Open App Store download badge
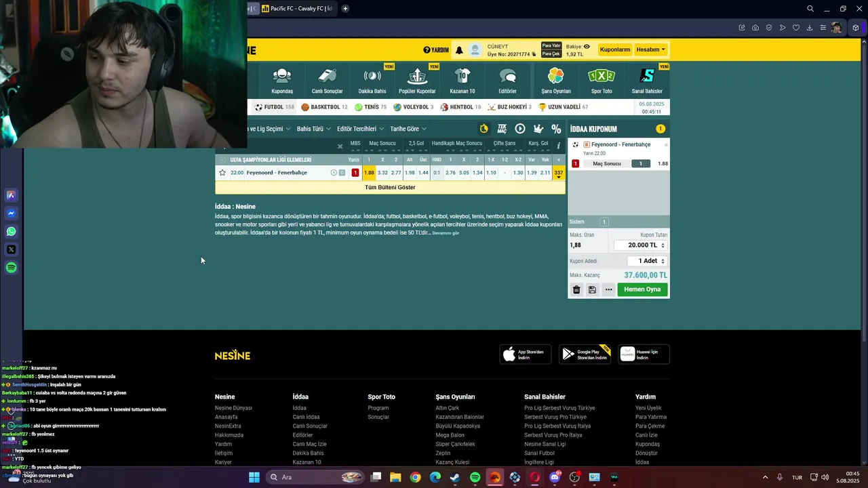Screen dimensions: 868x488 pos(526,354)
